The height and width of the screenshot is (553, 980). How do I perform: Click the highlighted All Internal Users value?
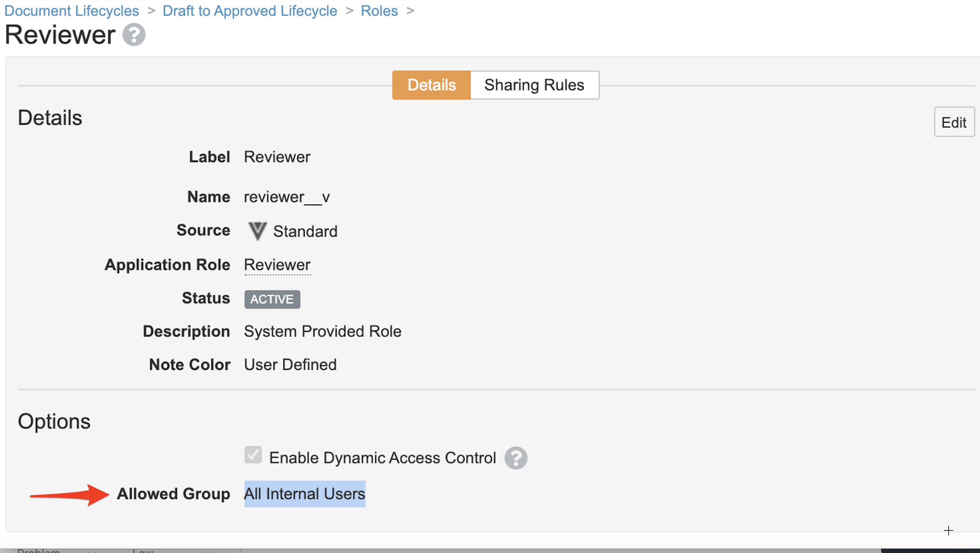coord(304,494)
